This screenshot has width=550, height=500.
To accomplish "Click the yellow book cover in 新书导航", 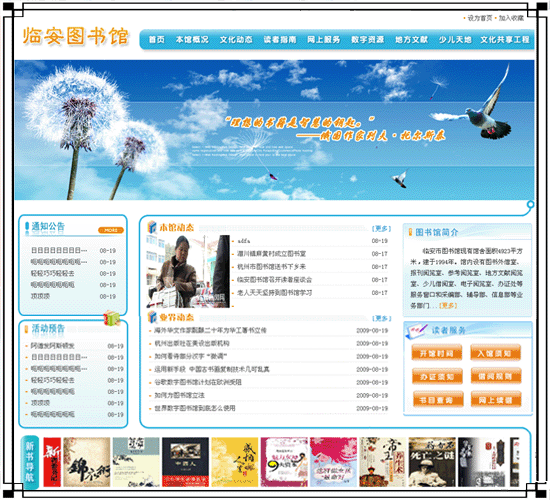I will click(x=235, y=462).
